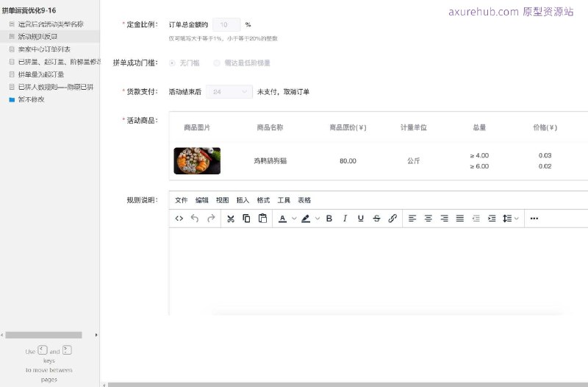
Task: Click the price value 0.02
Action: click(545, 166)
